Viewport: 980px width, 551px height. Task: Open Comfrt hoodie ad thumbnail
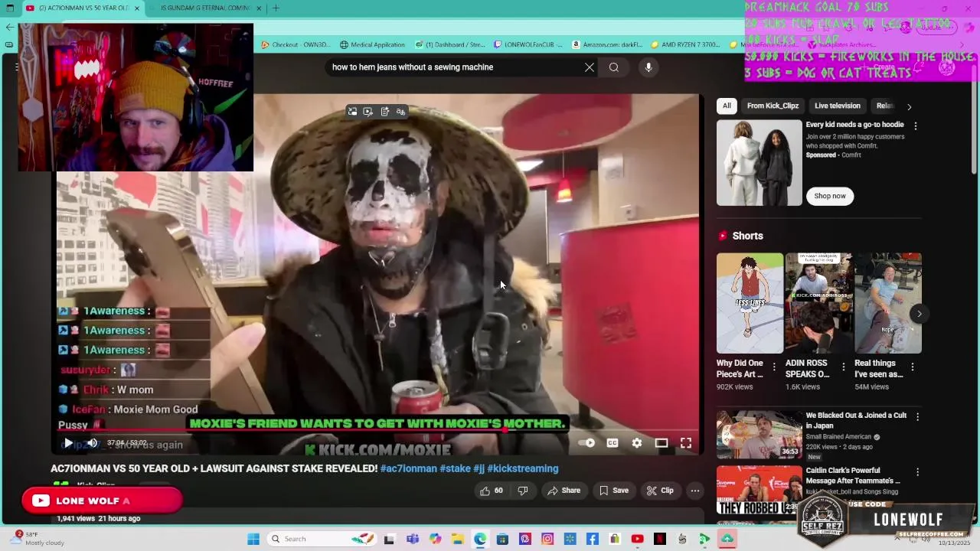click(759, 162)
